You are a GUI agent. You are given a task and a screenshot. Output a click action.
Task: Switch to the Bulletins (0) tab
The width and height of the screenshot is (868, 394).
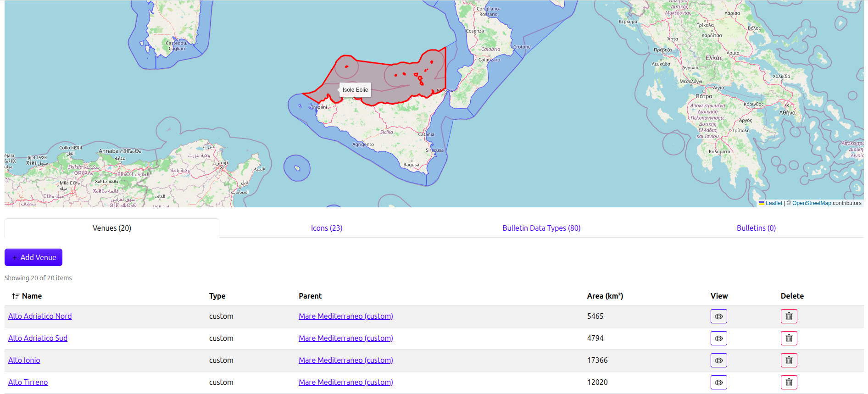pyautogui.click(x=756, y=228)
